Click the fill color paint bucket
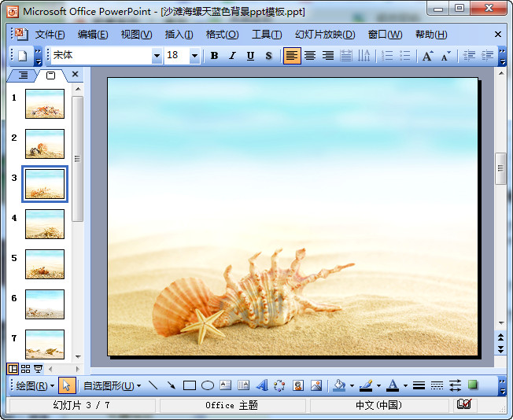The height and width of the screenshot is (420, 513). [339, 385]
